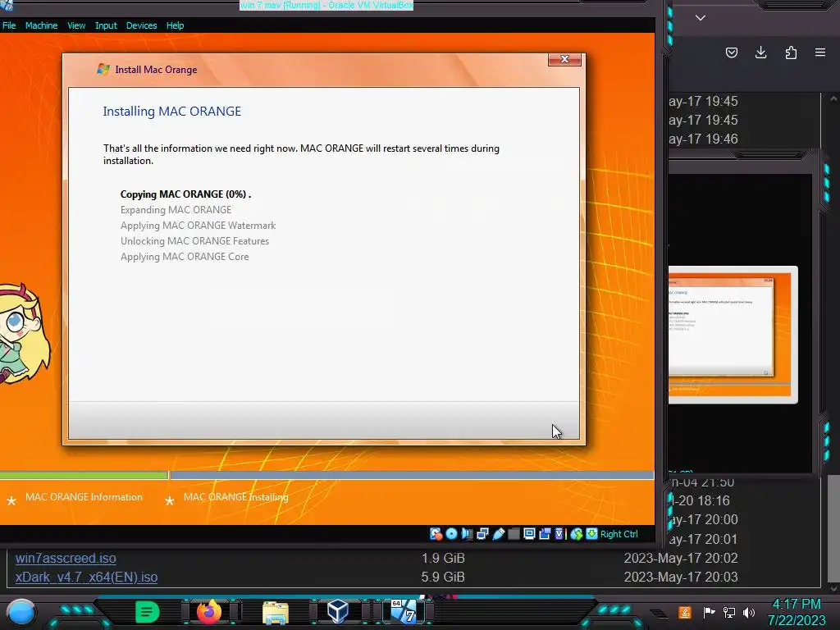Click the 2023-May-17 20:03 date cell

(680, 577)
